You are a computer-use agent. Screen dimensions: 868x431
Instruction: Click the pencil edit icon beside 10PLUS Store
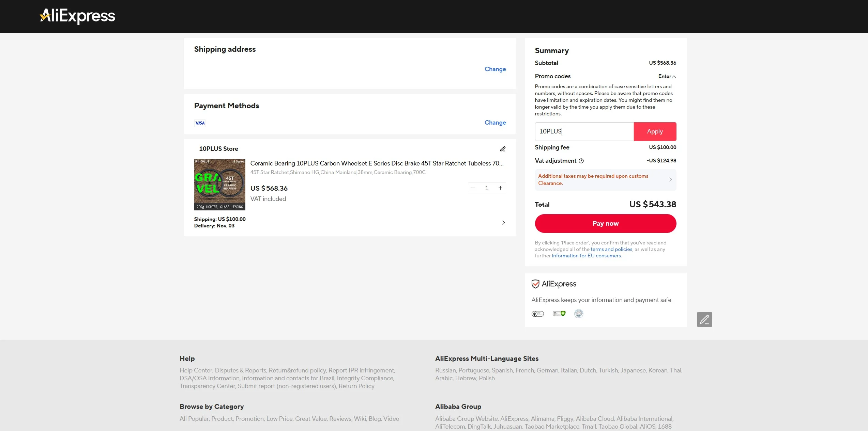coord(503,149)
